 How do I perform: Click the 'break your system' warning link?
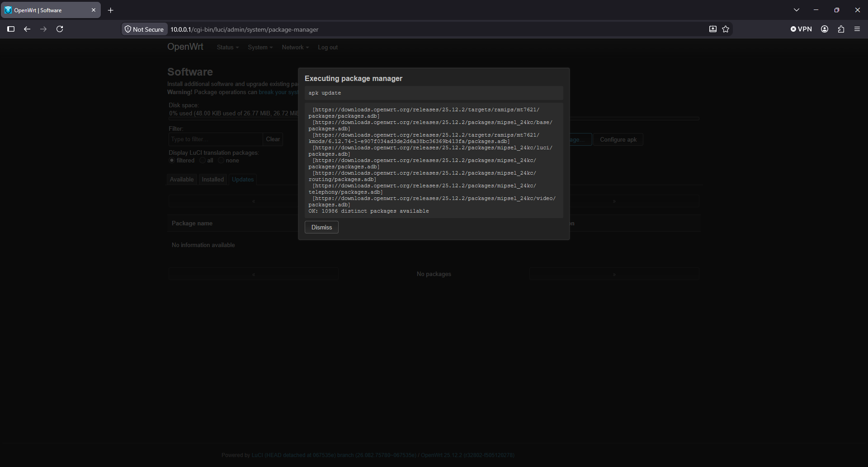278,92
